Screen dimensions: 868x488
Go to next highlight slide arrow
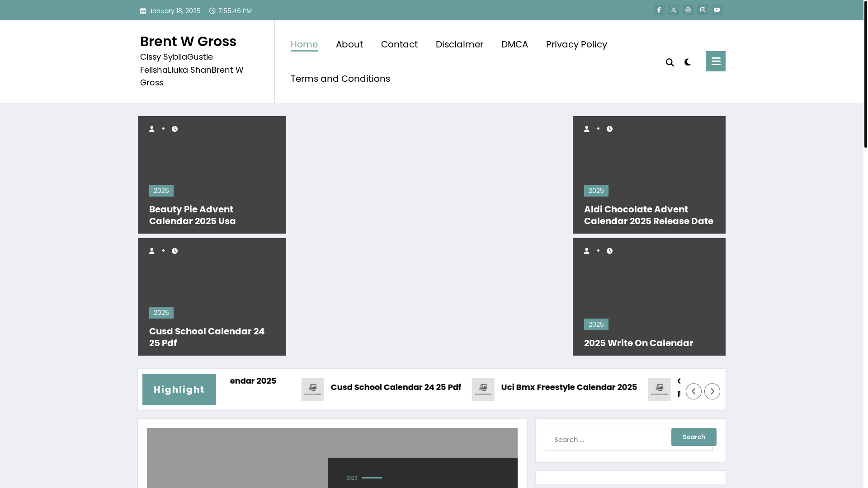[x=712, y=391]
